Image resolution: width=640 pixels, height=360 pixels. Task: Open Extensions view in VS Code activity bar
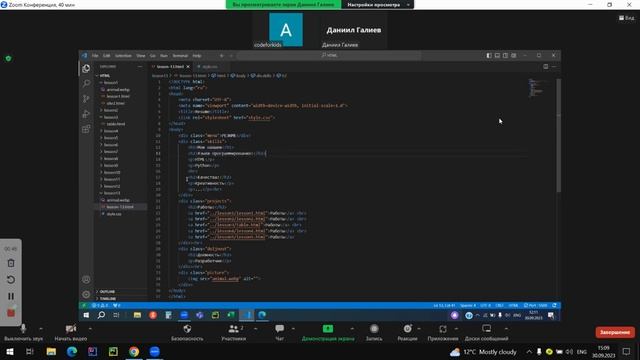86,129
